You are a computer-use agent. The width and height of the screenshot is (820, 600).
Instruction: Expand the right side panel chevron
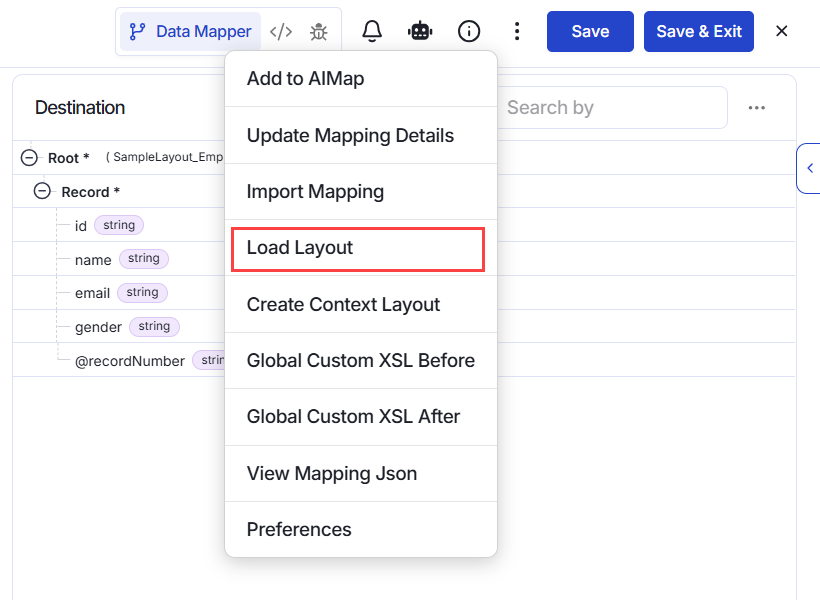point(810,168)
